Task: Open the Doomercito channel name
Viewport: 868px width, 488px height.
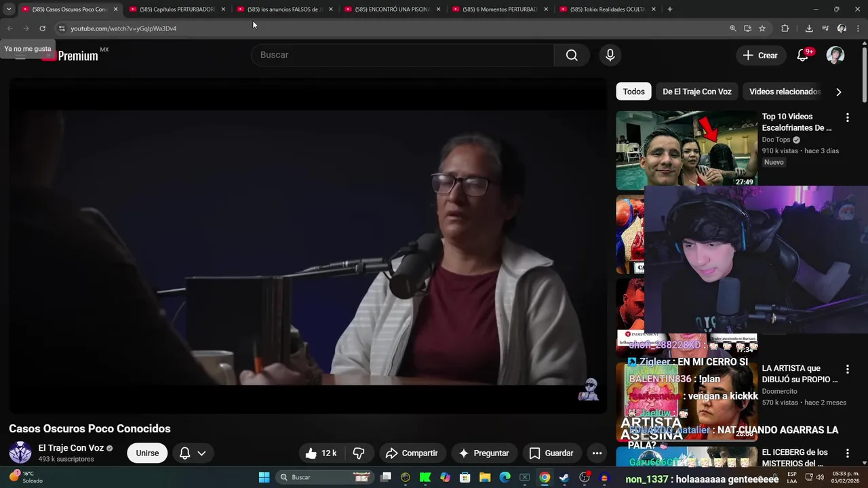Action: pyautogui.click(x=781, y=391)
